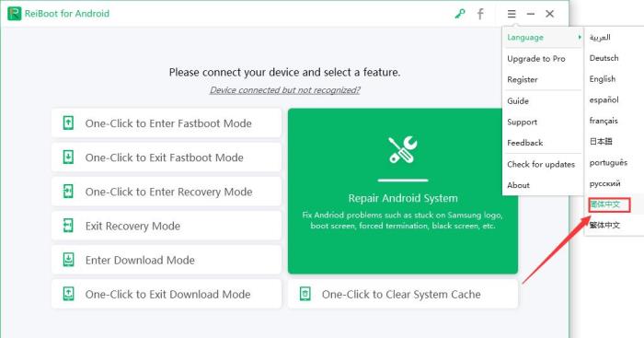Click One-Click to Exit Download Mode button
The image size is (644, 338).
click(x=167, y=294)
